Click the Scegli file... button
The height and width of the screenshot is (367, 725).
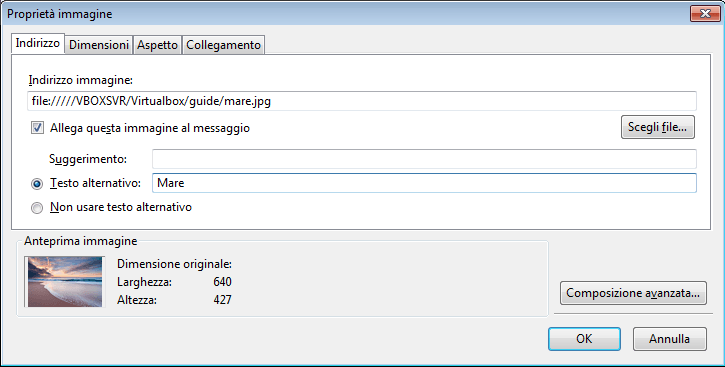[x=657, y=127]
